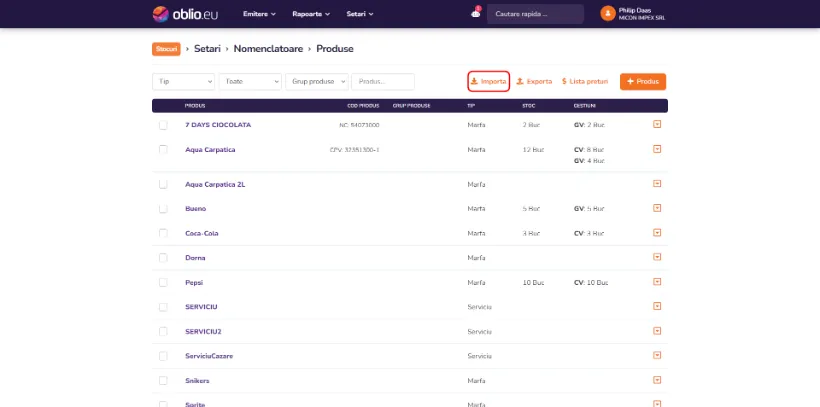Open row actions for ServiciuCazare
Viewport: 820px width, 407px height.
[x=657, y=355]
